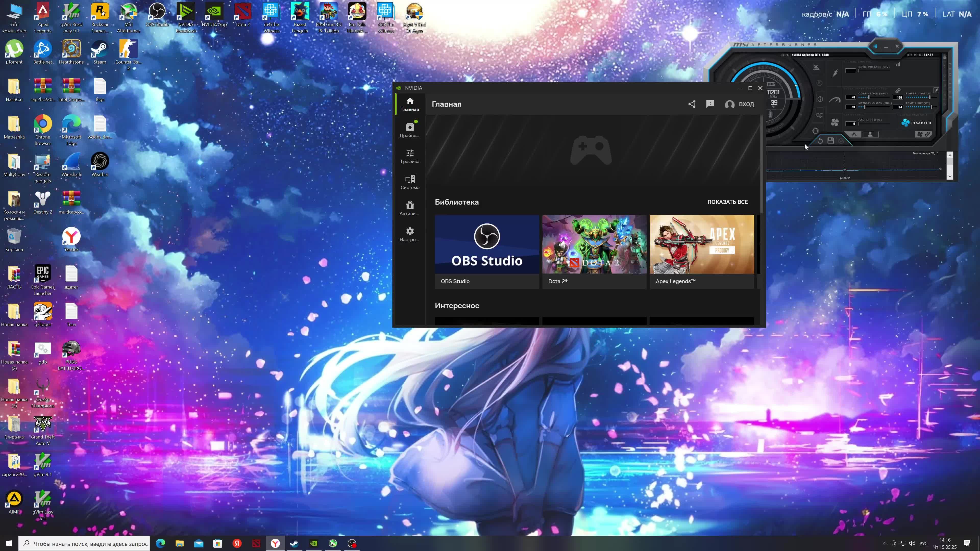The image size is (980, 551).
Task: Click Afterburner reset settings icon
Action: [820, 141]
